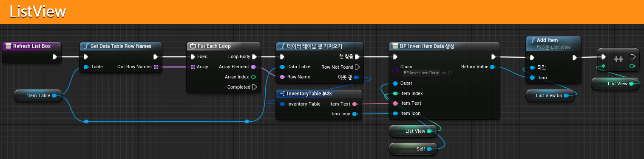
Task: Select the BP Inven Item Data 생성 node header
Action: pyautogui.click(x=445, y=46)
